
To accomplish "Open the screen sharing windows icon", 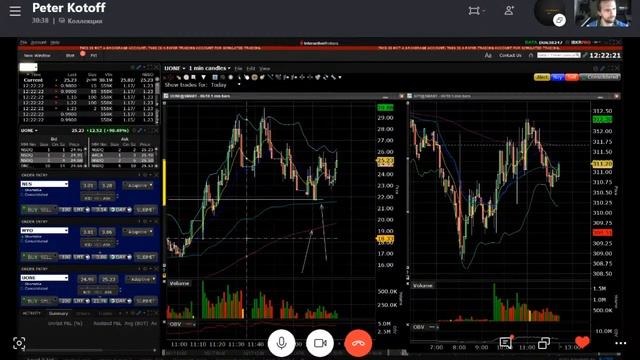I will (544, 343).
